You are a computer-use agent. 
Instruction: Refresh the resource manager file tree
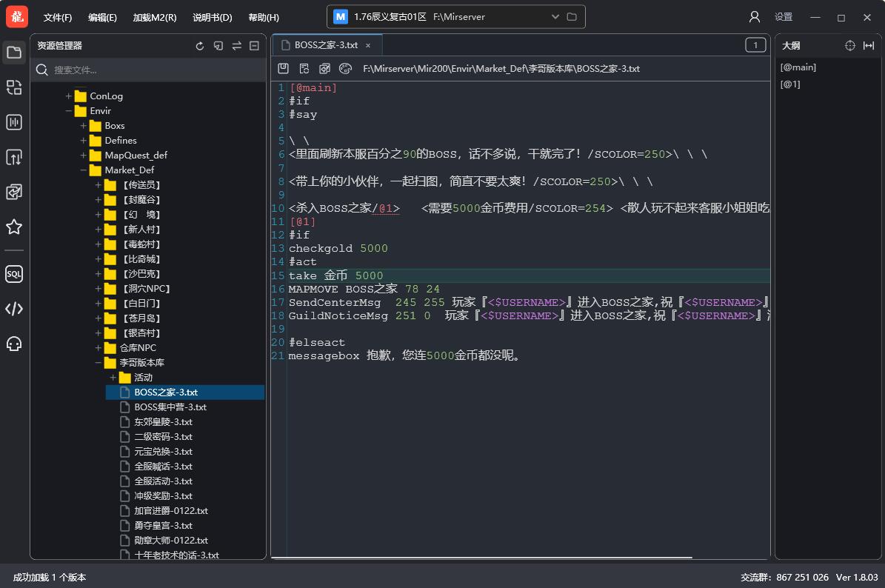tap(200, 46)
